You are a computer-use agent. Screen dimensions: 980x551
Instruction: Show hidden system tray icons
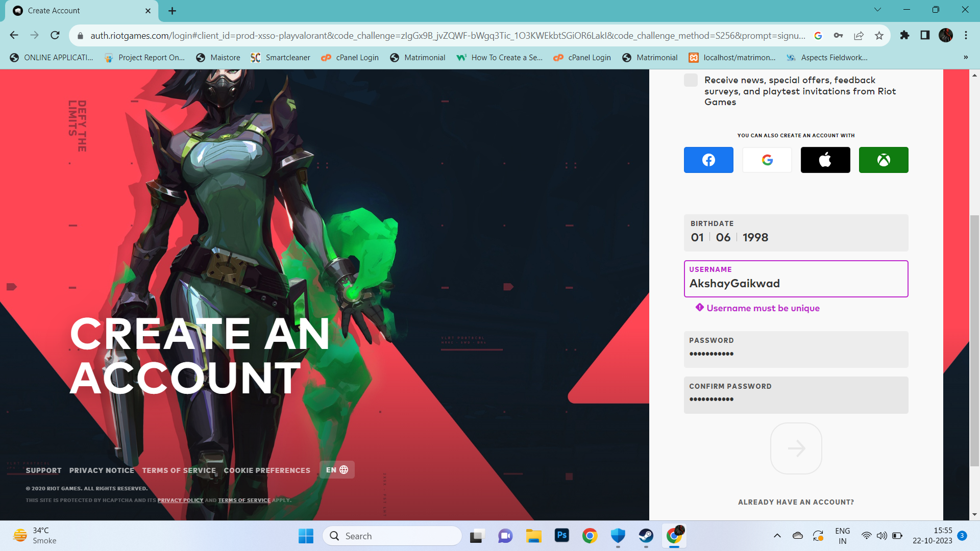tap(777, 536)
